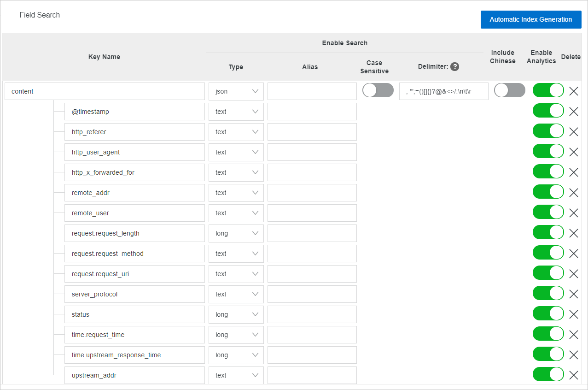Delete the request.request_method field row
Image resolution: width=588 pixels, height=390 pixels.
coord(574,254)
